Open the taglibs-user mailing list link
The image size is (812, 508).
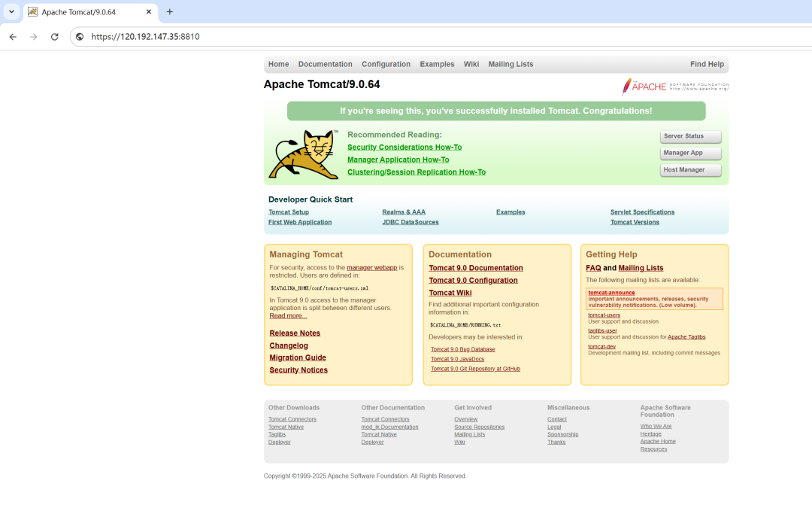pyautogui.click(x=602, y=330)
